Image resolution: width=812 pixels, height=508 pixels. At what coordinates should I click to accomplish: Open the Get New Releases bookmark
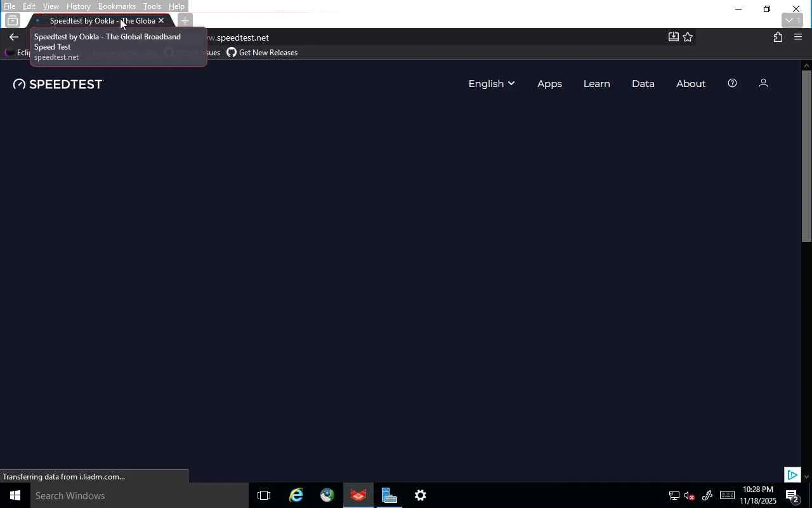262,53
